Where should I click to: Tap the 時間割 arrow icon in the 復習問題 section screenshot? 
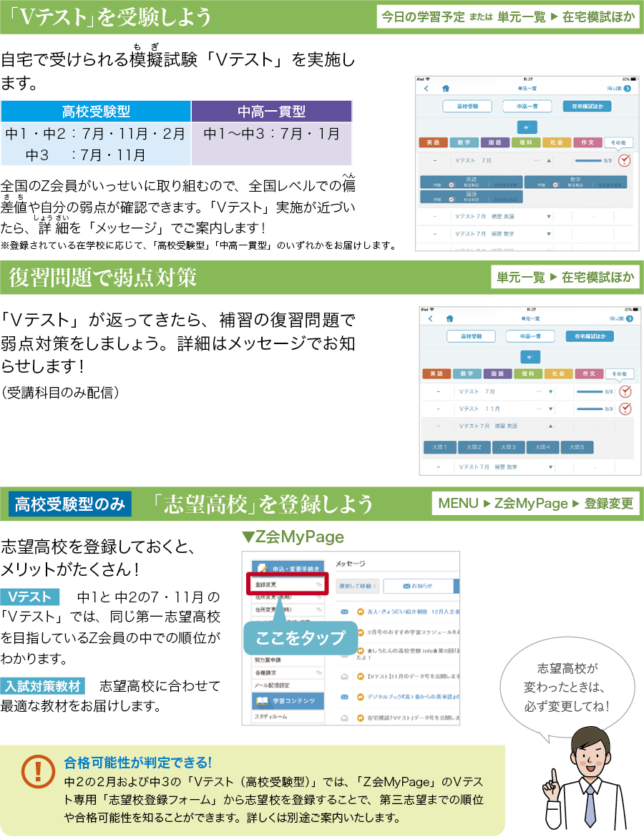point(630,318)
